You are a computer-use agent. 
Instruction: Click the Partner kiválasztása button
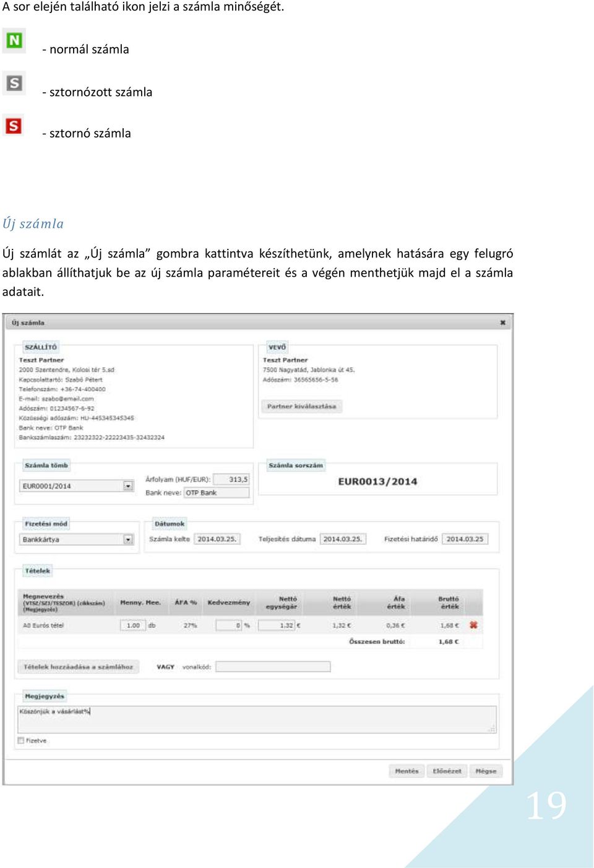click(x=301, y=407)
